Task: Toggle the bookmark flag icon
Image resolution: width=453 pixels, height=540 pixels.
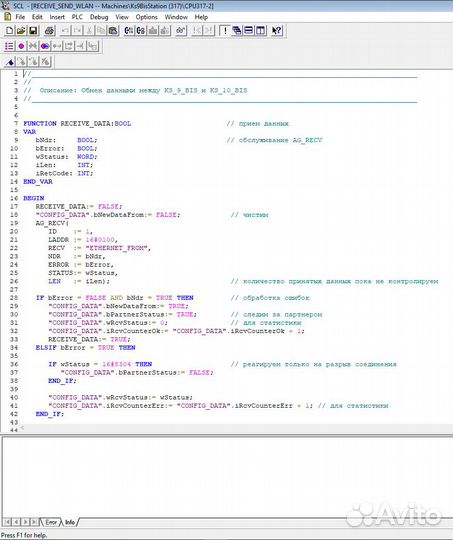Action: tap(10, 62)
